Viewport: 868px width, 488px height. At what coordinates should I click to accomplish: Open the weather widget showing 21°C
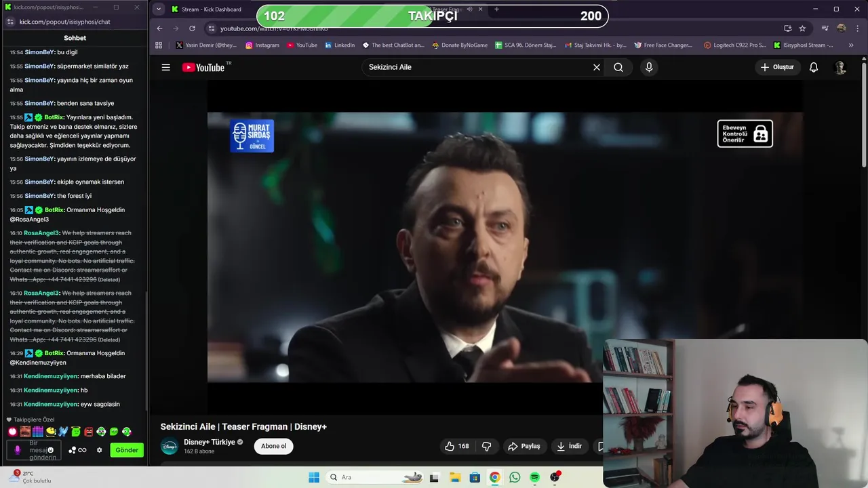31,477
